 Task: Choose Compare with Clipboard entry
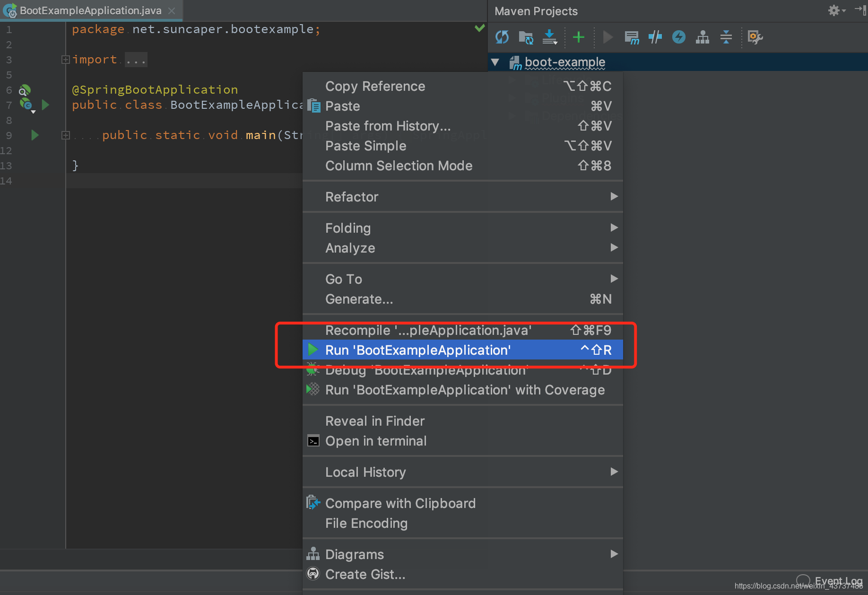(x=462, y=503)
